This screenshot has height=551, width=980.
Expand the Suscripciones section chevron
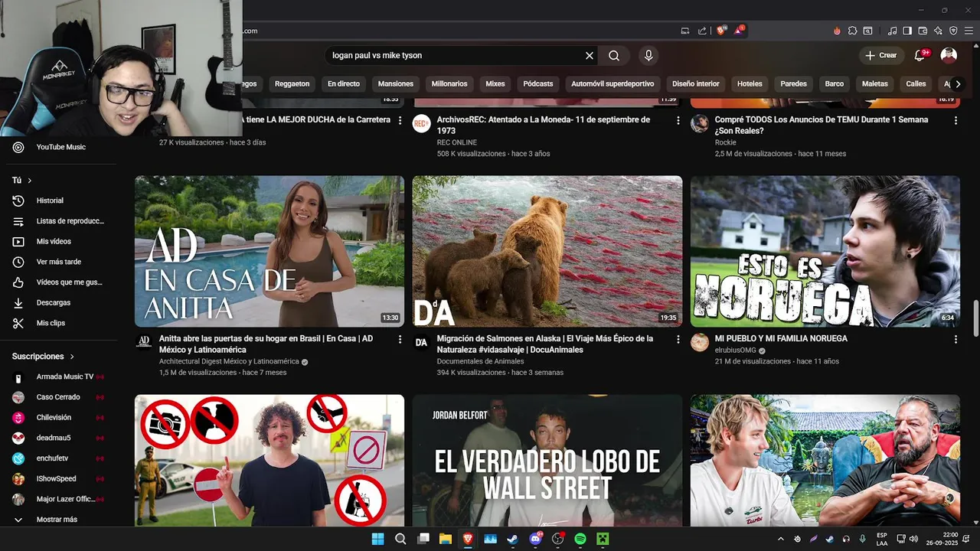(x=73, y=357)
